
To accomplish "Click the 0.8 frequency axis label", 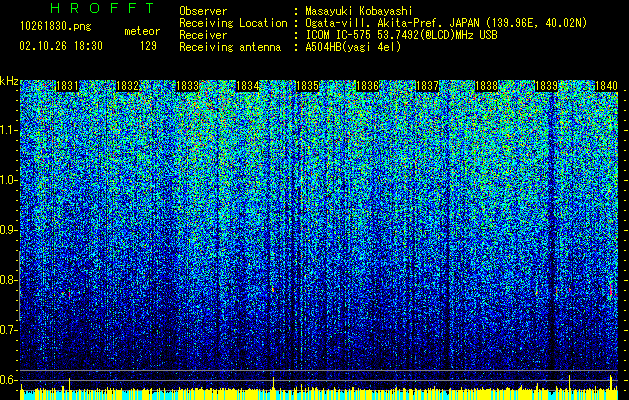I will click(9, 280).
